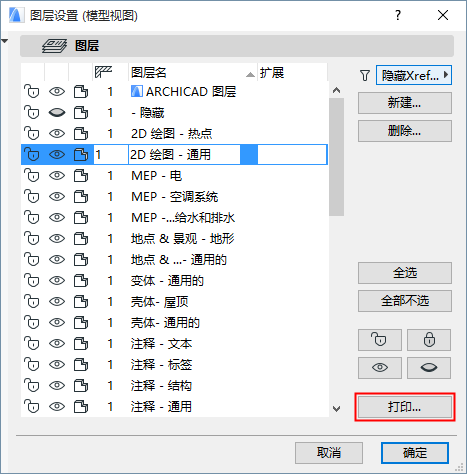
Task: Click the 打印... button
Action: pyautogui.click(x=405, y=407)
